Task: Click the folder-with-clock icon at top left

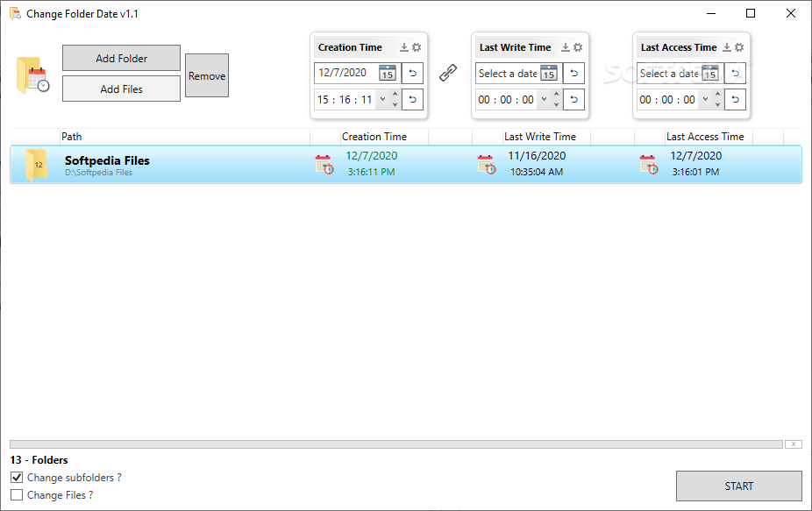Action: coord(32,75)
